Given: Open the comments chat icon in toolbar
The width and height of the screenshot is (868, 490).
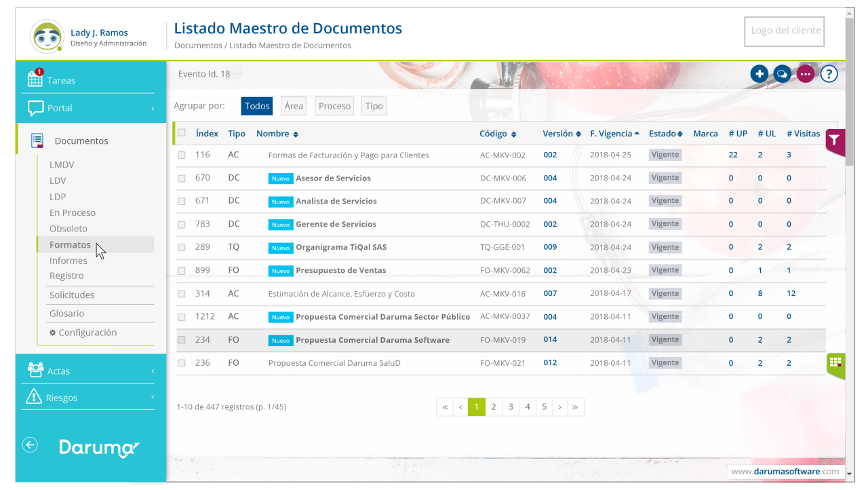Looking at the screenshot, I should 782,74.
